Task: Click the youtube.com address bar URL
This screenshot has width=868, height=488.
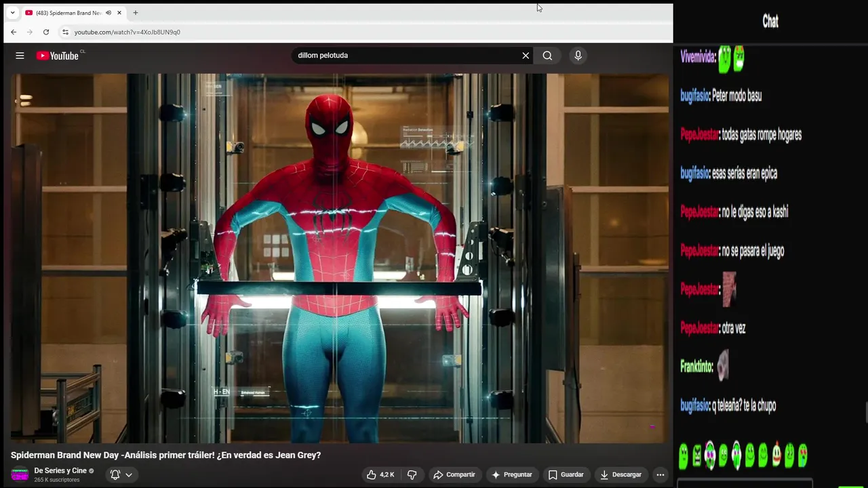Action: [x=127, y=32]
